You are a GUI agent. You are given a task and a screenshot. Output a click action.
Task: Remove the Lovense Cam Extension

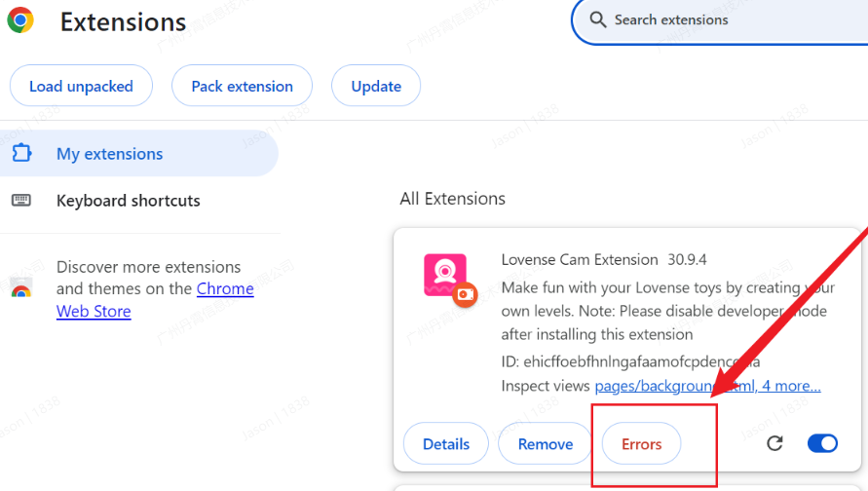click(x=546, y=444)
